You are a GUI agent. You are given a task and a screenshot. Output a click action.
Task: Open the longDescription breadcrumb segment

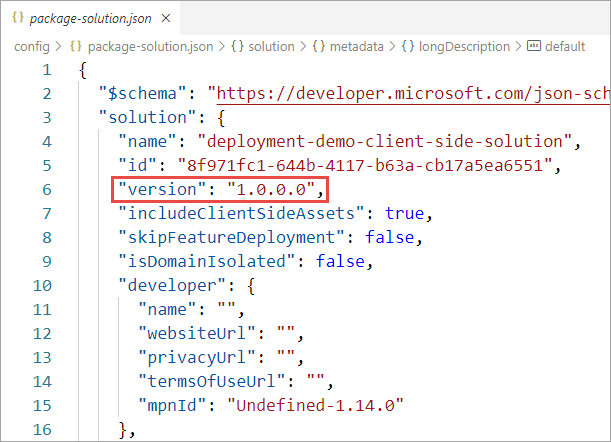click(x=464, y=47)
